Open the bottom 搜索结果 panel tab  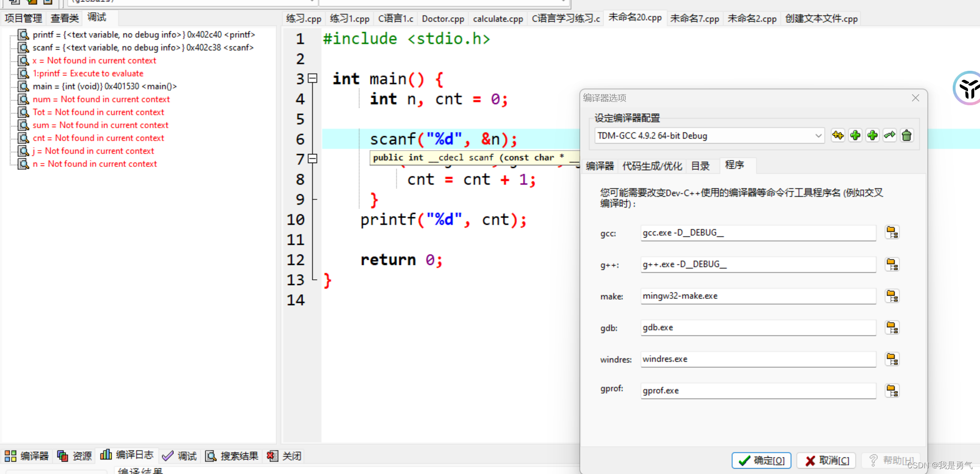(232, 456)
